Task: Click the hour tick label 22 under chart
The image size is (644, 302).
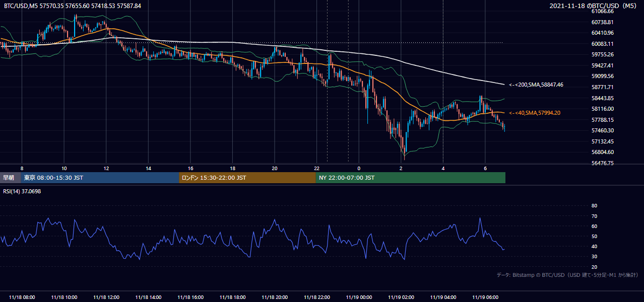Action: (317, 168)
